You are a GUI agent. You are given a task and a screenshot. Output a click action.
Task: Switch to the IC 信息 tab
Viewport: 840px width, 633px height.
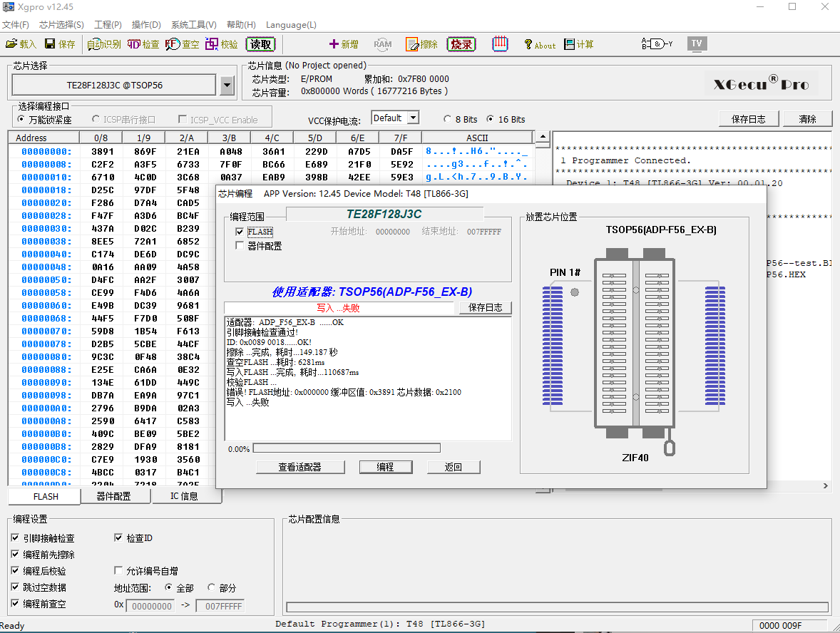point(184,496)
